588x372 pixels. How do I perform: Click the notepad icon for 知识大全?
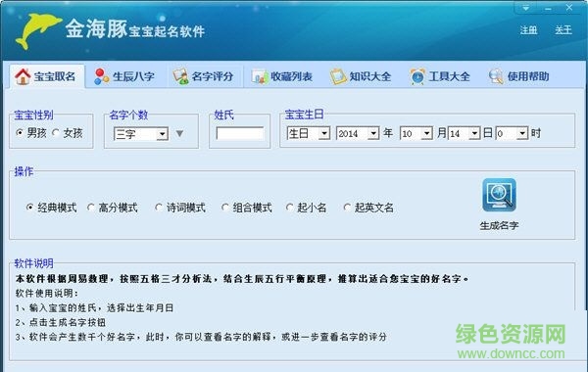pyautogui.click(x=338, y=76)
